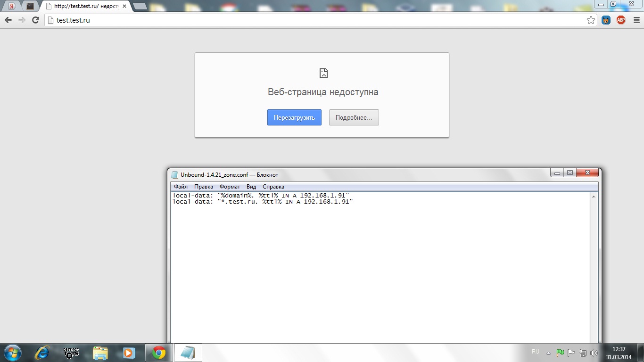This screenshot has height=362, width=644.
Task: Launch Windows Media Player from the taskbar
Action: [128, 352]
